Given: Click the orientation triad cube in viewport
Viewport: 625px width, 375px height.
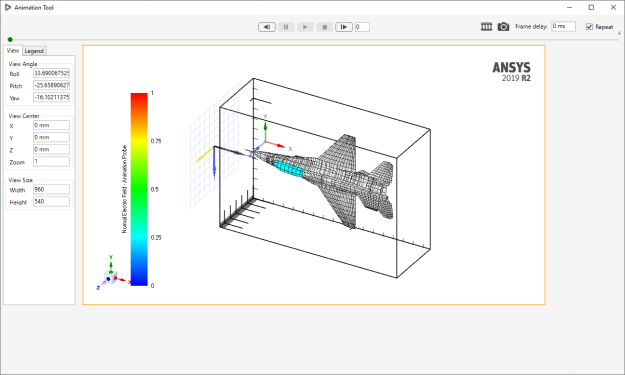Looking at the screenshot, I should (x=110, y=277).
